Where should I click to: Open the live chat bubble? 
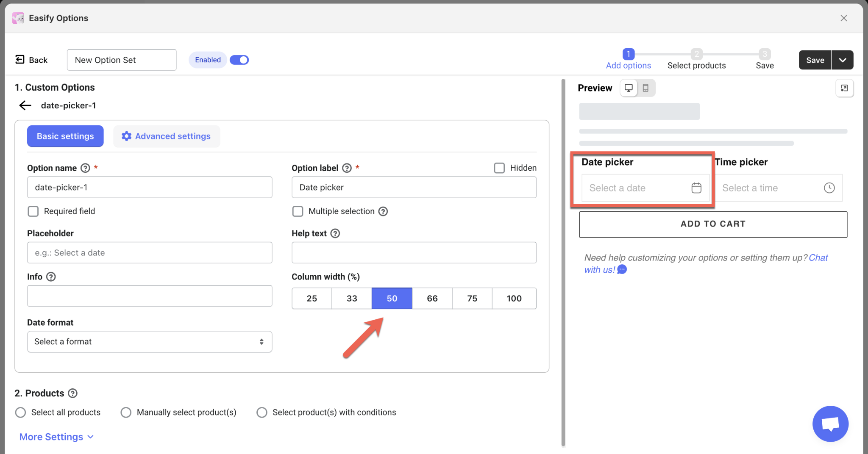tap(830, 424)
